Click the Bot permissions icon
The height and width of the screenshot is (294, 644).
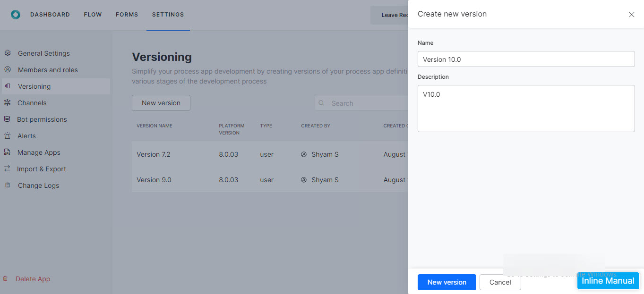tap(8, 119)
